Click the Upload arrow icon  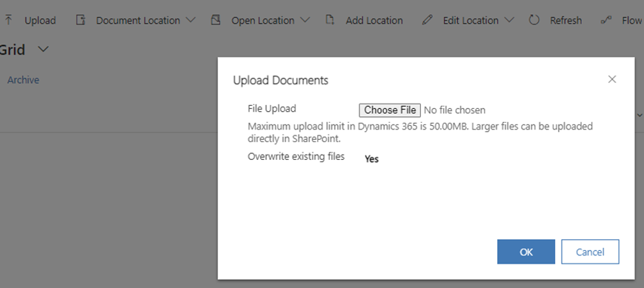pos(9,20)
